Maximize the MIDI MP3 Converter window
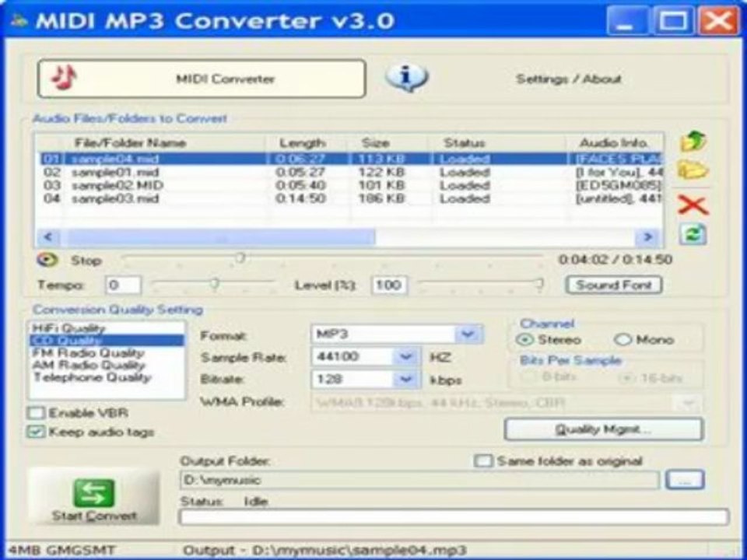 coord(672,21)
